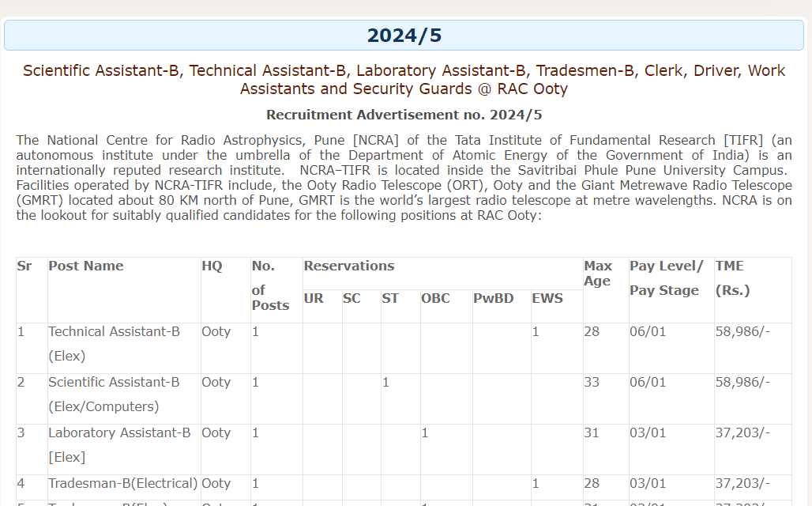Click serial number '3' in Laboratory Assistant-B row

(21, 432)
